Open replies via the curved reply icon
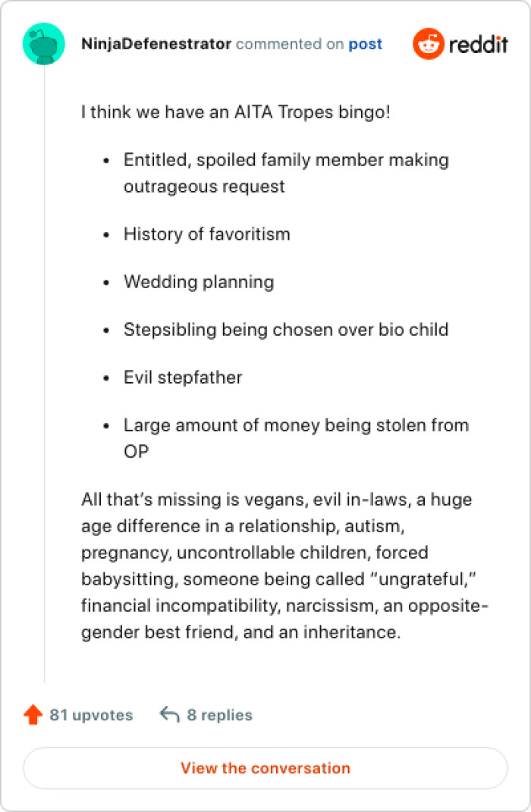The height and width of the screenshot is (812, 531). coord(168,713)
